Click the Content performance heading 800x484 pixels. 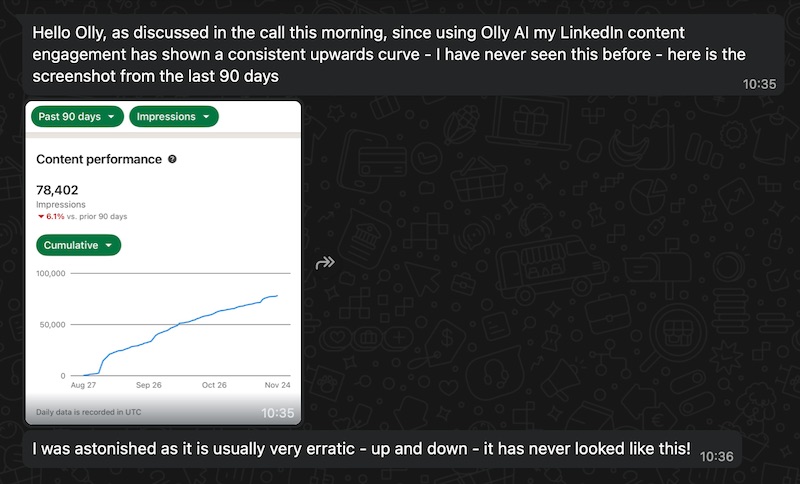(99, 159)
